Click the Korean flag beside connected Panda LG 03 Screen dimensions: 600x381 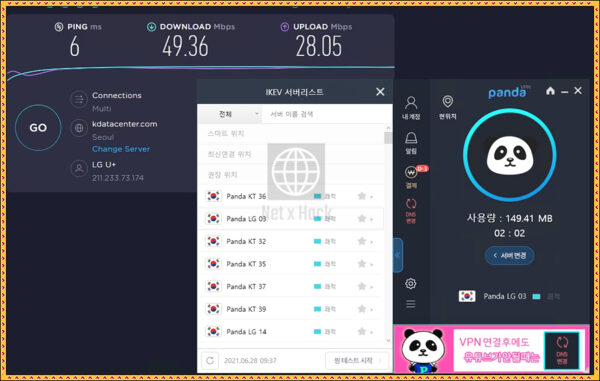point(467,296)
